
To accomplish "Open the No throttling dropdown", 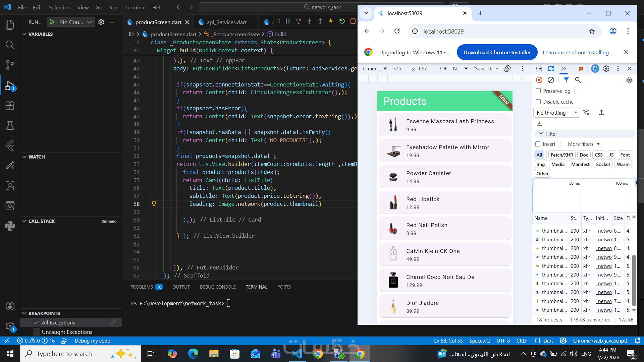I will [x=556, y=113].
